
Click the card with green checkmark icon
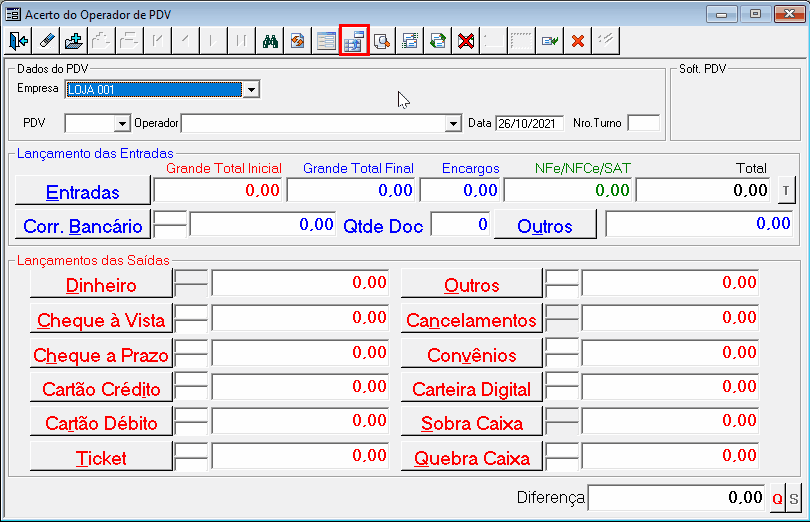click(x=550, y=40)
